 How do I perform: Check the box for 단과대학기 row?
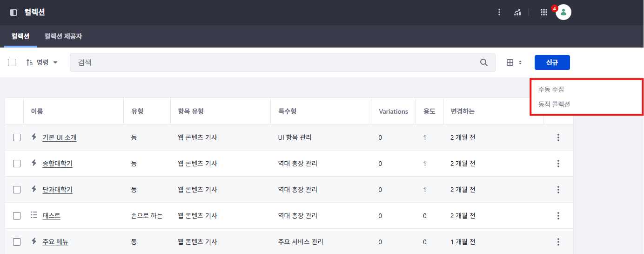pyautogui.click(x=17, y=190)
